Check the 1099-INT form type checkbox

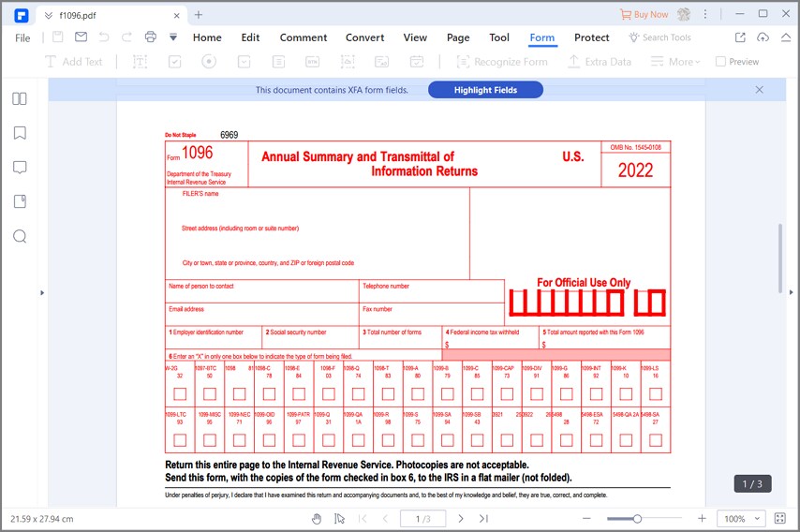click(596, 393)
